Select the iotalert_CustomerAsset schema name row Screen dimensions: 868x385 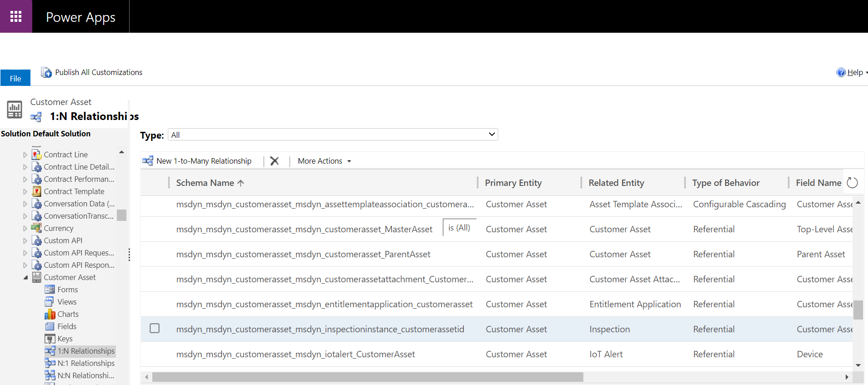(296, 354)
